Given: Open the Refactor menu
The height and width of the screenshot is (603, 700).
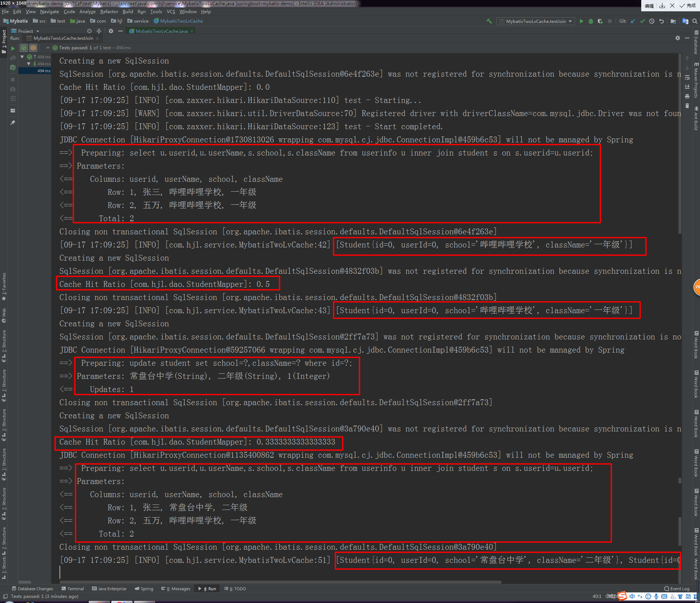Looking at the screenshot, I should [109, 12].
